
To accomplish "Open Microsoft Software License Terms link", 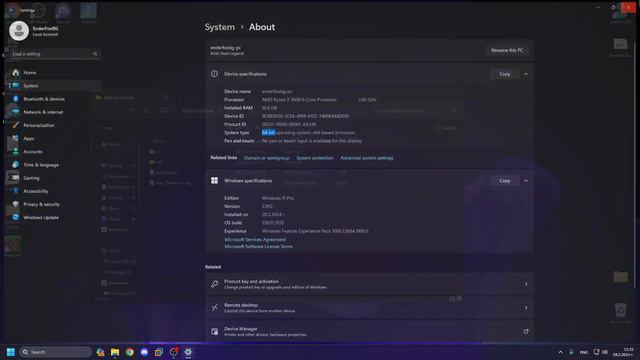I will (x=258, y=247).
